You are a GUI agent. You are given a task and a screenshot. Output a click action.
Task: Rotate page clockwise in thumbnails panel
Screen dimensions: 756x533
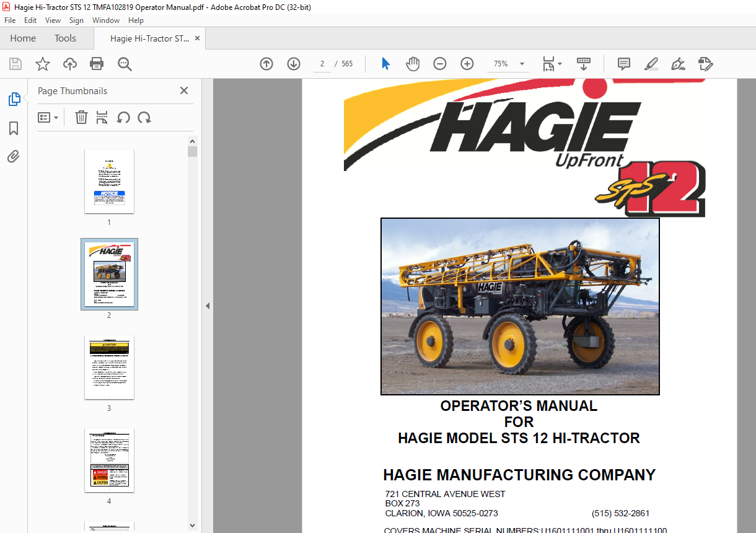(x=144, y=117)
